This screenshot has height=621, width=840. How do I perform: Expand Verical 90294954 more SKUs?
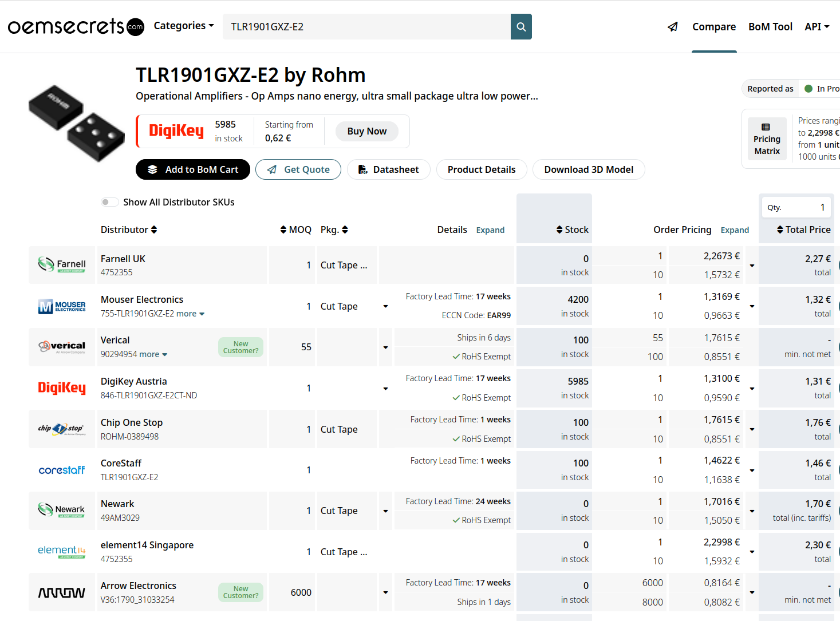(153, 354)
